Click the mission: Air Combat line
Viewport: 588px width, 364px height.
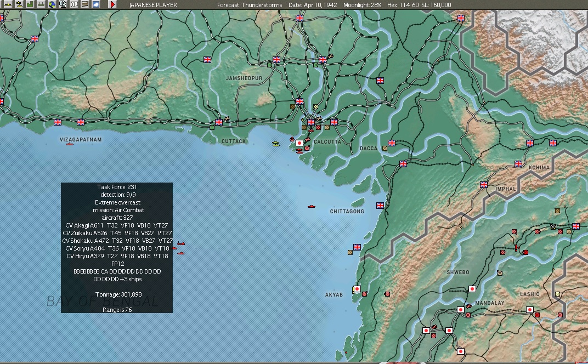click(118, 210)
